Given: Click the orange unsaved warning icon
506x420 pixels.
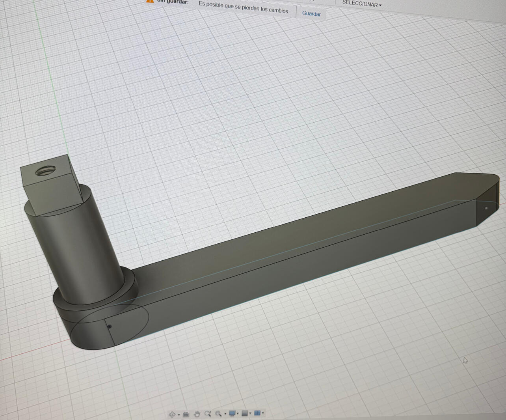Looking at the screenshot, I should [x=150, y=1].
